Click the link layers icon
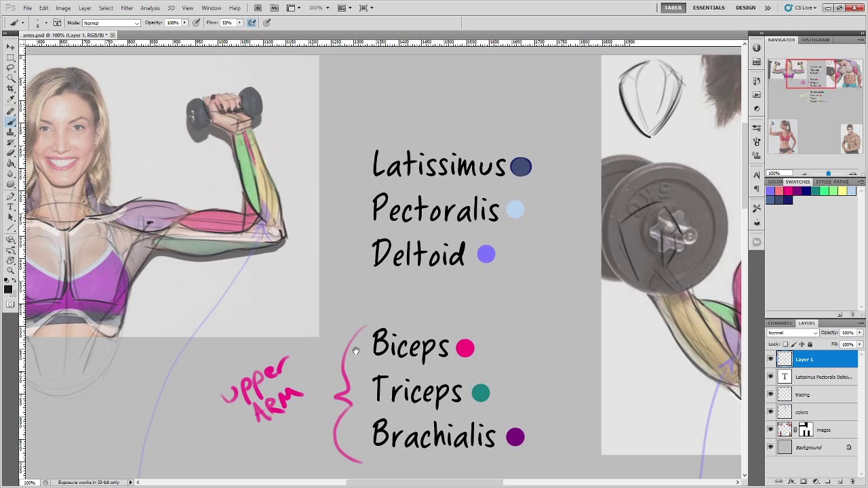This screenshot has width=868, height=488. coord(779,481)
